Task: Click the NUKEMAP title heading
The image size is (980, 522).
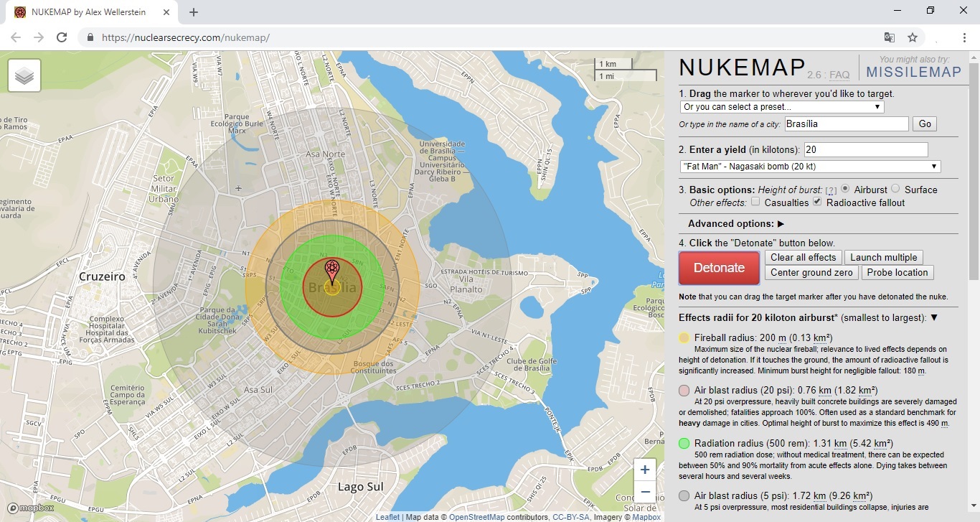Action: point(742,67)
